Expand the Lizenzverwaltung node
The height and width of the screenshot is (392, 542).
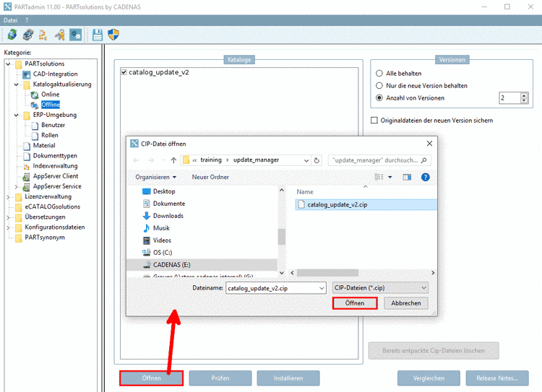(x=8, y=197)
